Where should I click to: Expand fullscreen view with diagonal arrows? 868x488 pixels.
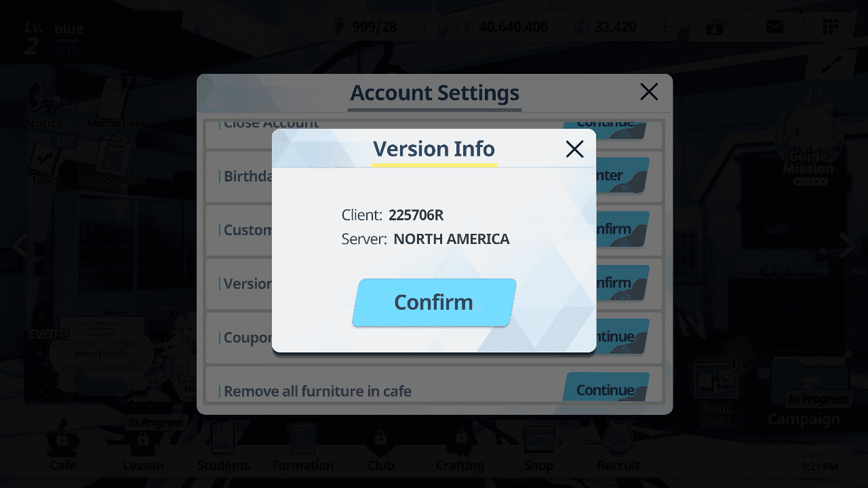coord(830,65)
